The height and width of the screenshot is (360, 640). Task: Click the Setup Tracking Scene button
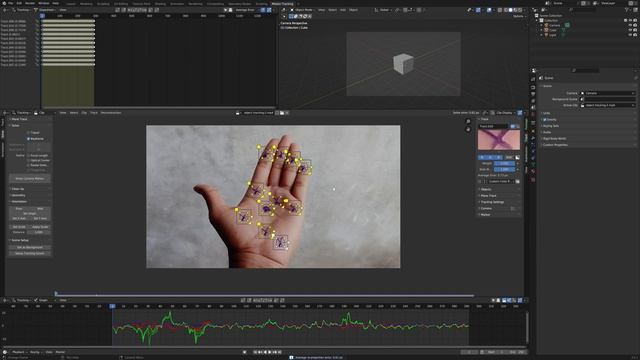pyautogui.click(x=30, y=253)
